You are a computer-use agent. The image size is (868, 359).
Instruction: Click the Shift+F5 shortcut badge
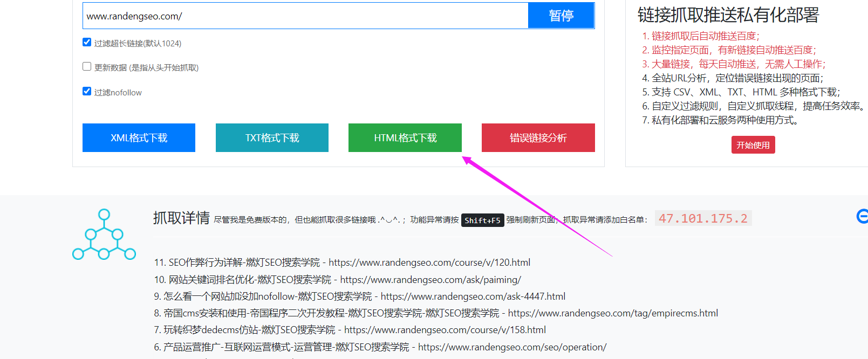(x=482, y=220)
